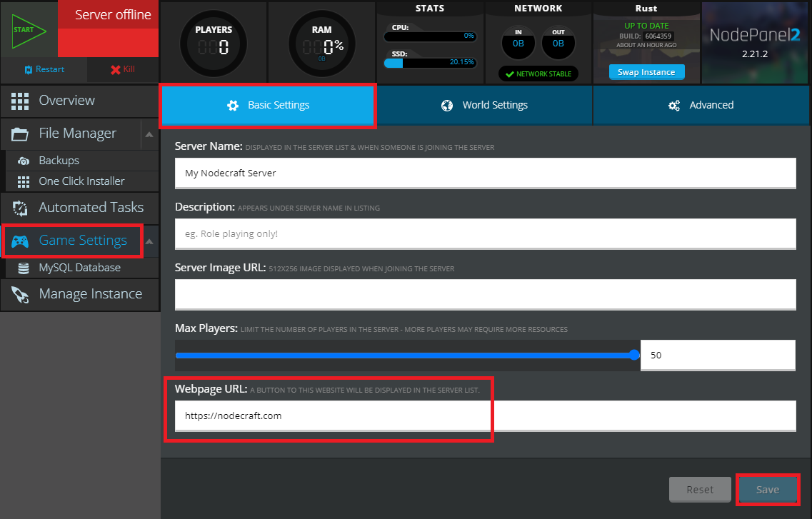Screen dimensions: 812x519
Task: Collapse the Game Settings section arrow
Action: [x=149, y=241]
